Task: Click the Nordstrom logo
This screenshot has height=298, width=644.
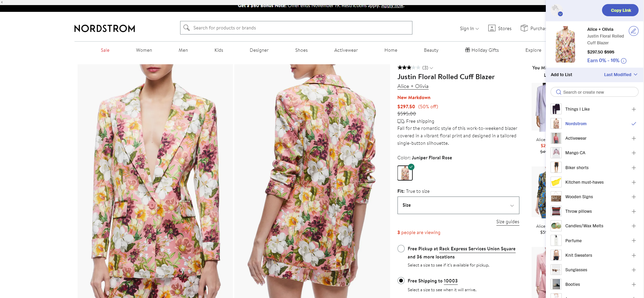Action: (x=105, y=28)
